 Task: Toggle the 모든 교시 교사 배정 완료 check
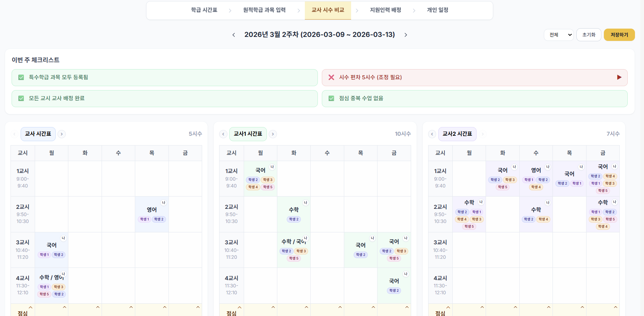(x=21, y=98)
